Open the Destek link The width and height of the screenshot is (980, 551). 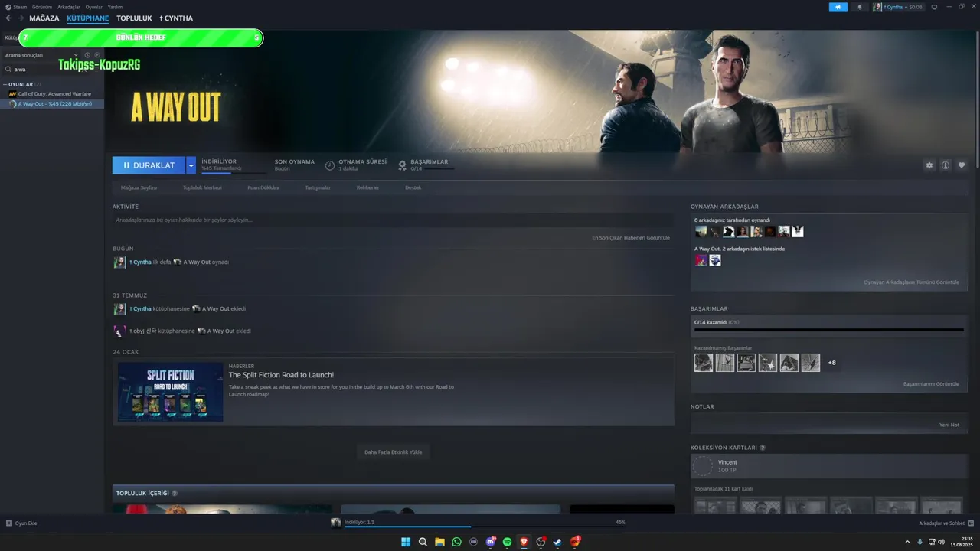[x=413, y=187]
